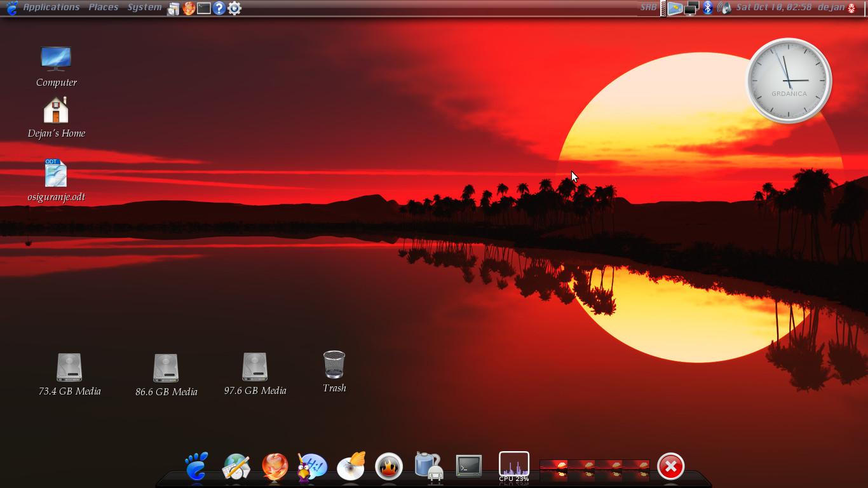Open the CPU monitor applet in dock
The height and width of the screenshot is (488, 868).
pyautogui.click(x=513, y=466)
